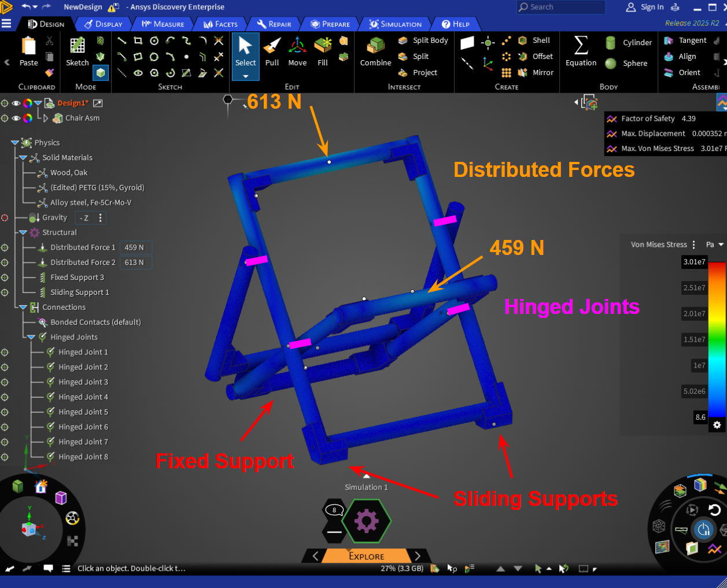Click the Tangent assembly tool
The height and width of the screenshot is (588, 727).
(x=685, y=40)
